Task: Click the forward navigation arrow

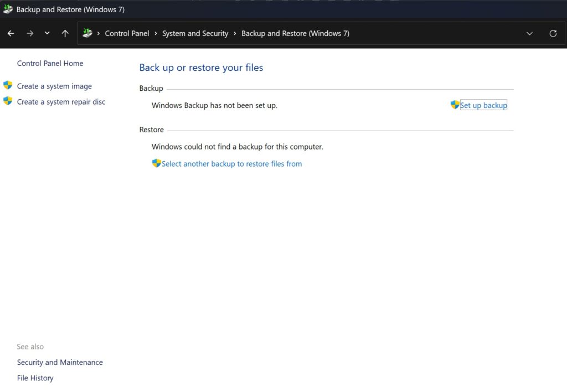Action: coord(30,33)
